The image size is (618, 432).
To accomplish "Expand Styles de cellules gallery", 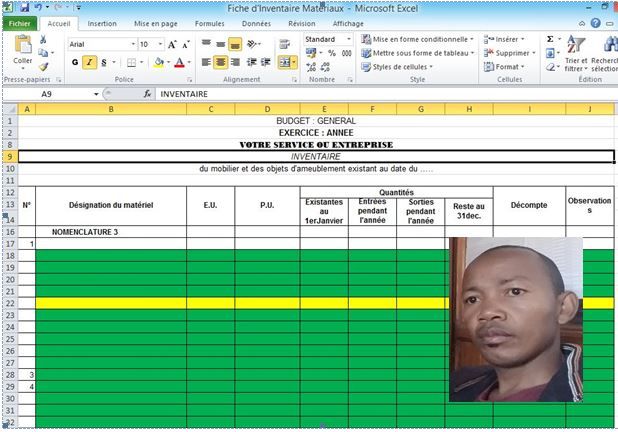I will (x=397, y=67).
